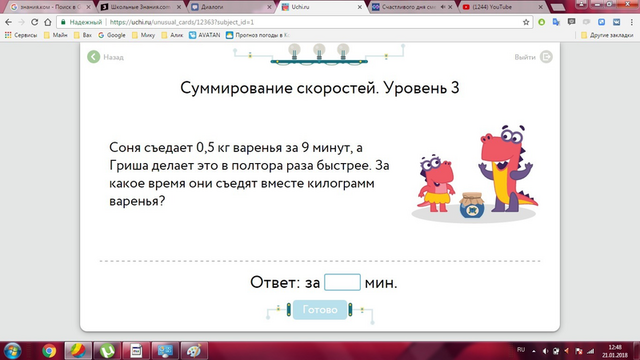Click the green Назад back arrow

[93, 57]
